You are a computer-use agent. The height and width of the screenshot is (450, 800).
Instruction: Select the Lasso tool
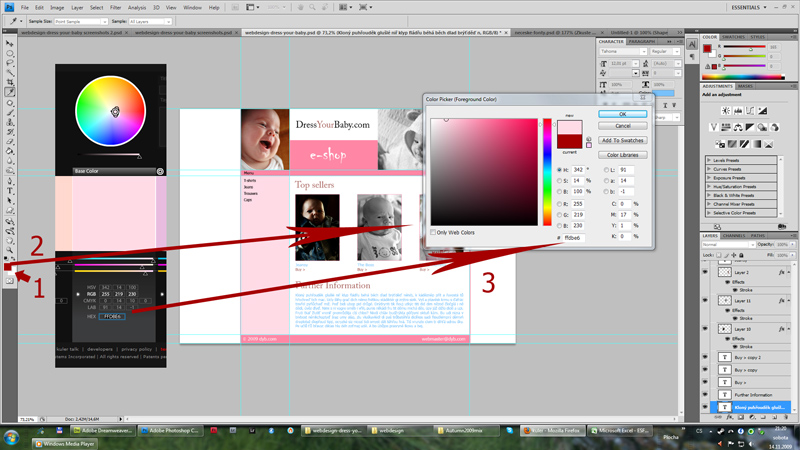click(x=10, y=63)
